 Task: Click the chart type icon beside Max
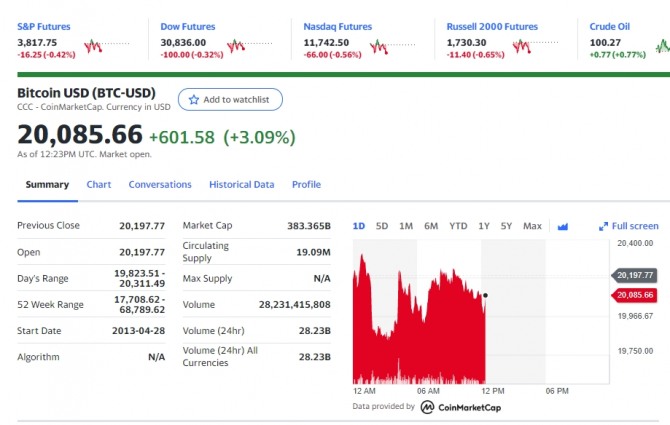click(562, 226)
